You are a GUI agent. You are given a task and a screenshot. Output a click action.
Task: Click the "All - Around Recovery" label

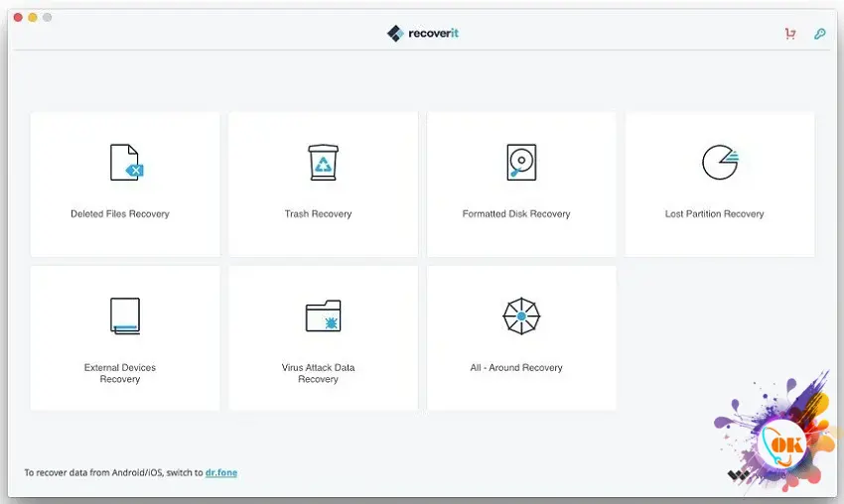516,367
